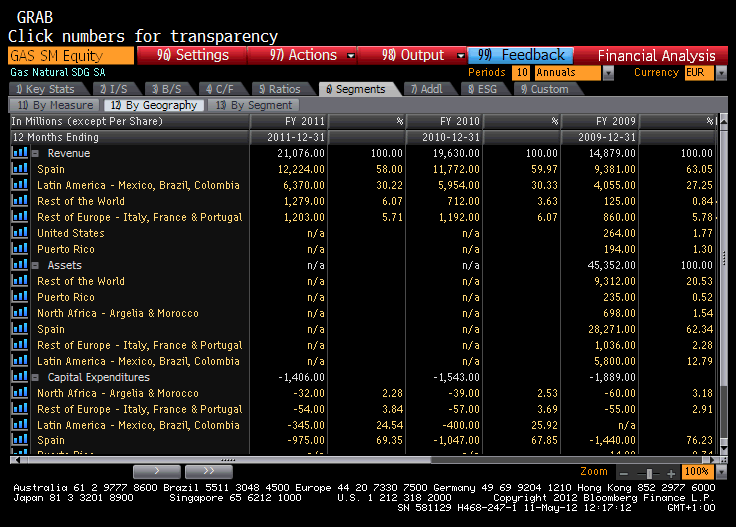Chart the Latin America revenue row

(x=20, y=185)
